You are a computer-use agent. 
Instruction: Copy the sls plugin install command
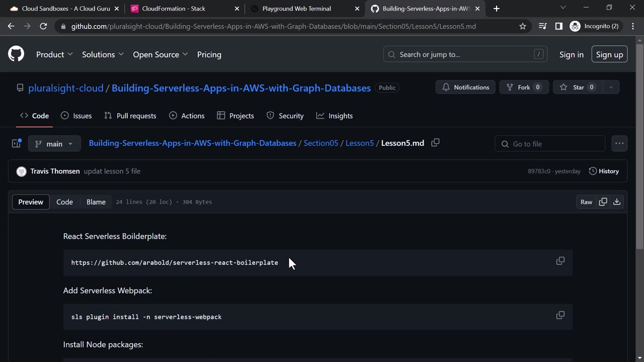point(560,315)
